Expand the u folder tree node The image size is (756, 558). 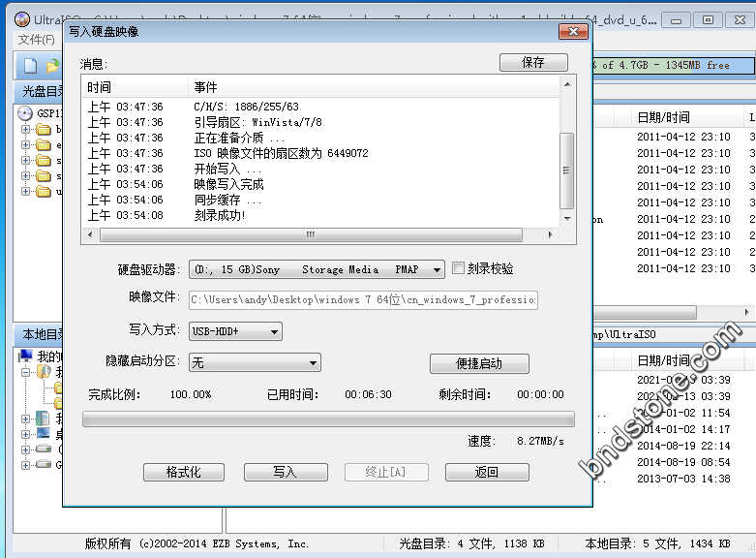pos(25,191)
